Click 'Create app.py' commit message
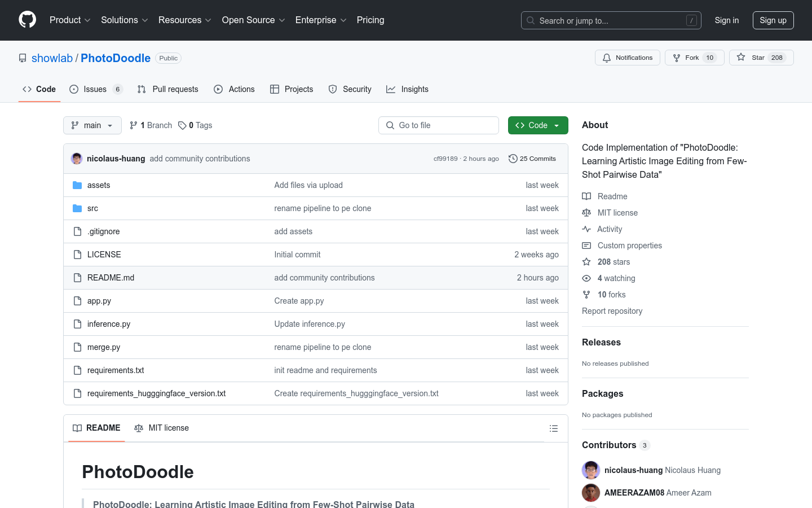 pyautogui.click(x=299, y=301)
